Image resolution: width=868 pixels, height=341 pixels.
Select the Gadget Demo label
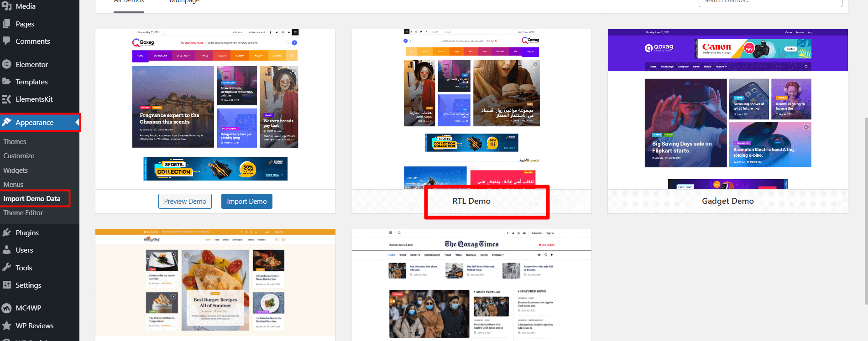pos(728,201)
